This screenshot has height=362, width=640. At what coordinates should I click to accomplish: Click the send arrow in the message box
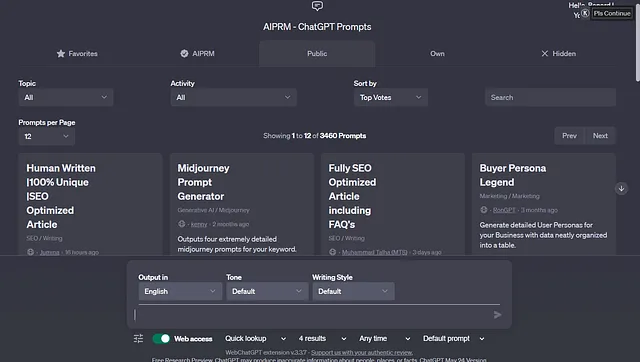point(497,315)
